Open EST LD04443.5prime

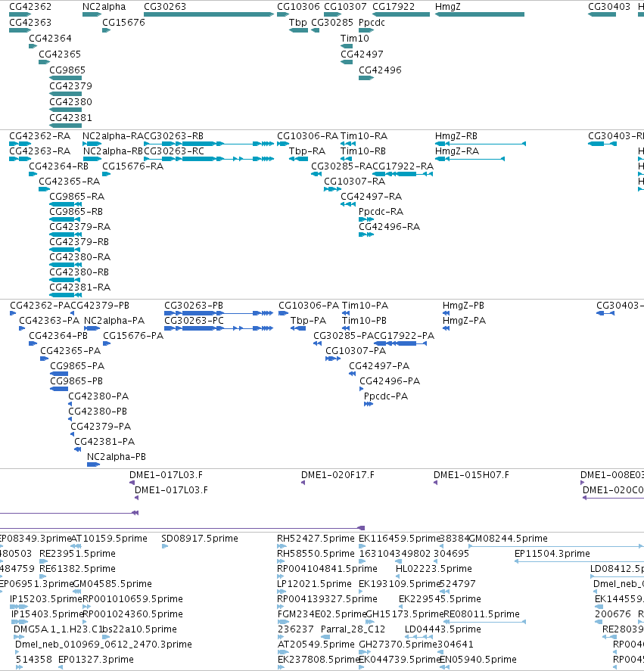(x=443, y=629)
